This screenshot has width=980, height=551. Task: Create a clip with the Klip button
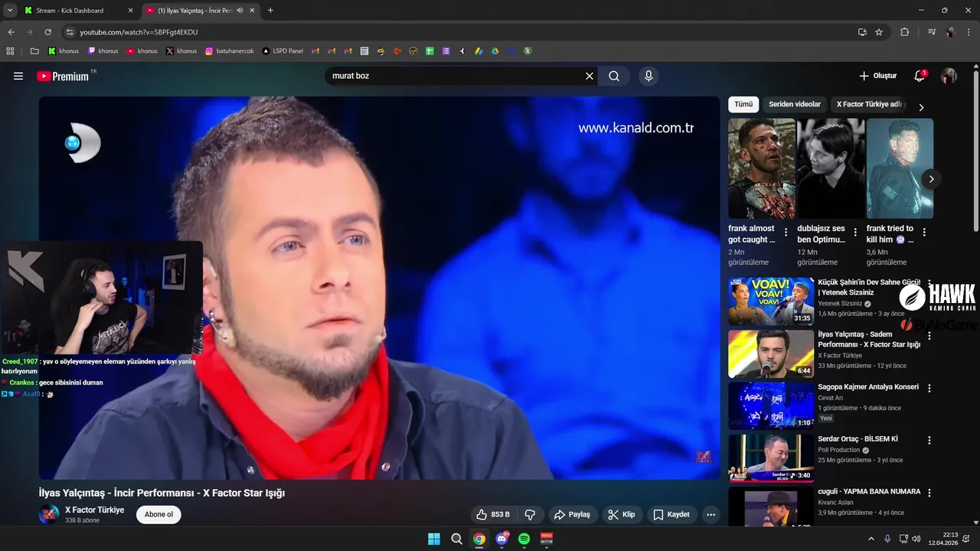click(622, 514)
